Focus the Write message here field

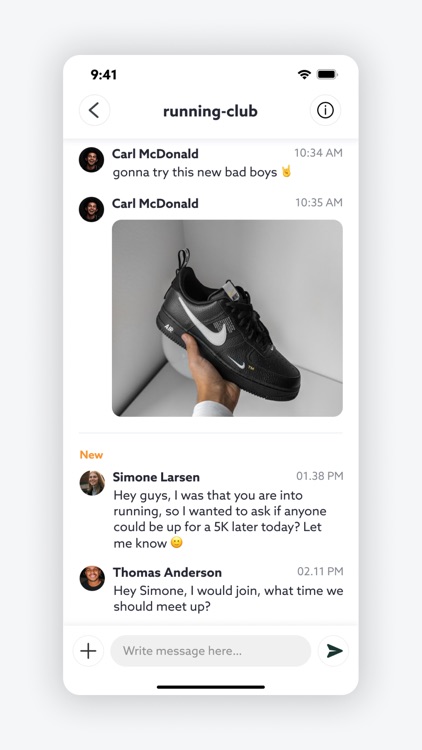pos(211,651)
